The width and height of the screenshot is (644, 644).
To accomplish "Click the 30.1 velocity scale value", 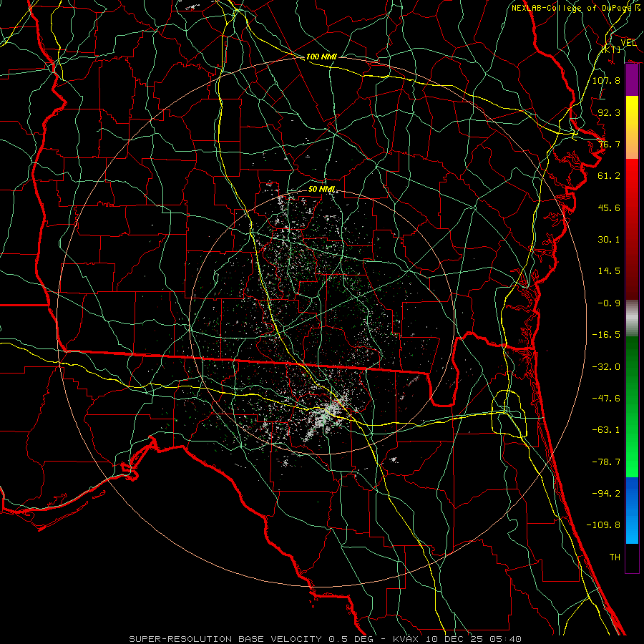I will (x=609, y=240).
